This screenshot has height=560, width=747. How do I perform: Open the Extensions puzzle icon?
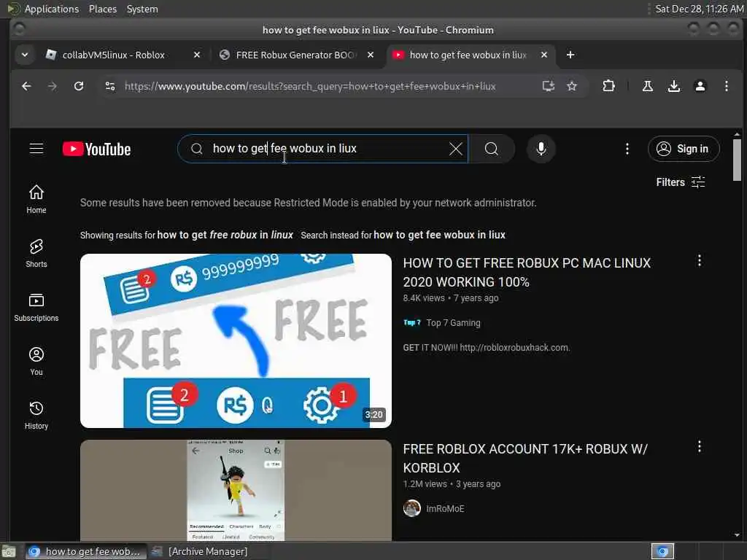[608, 86]
